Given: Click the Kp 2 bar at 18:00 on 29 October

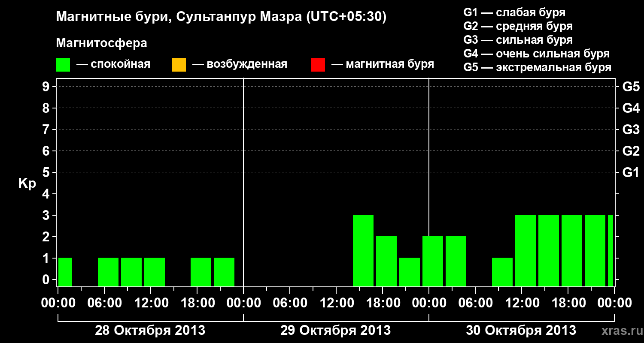Looking at the screenshot, I should [x=386, y=261].
